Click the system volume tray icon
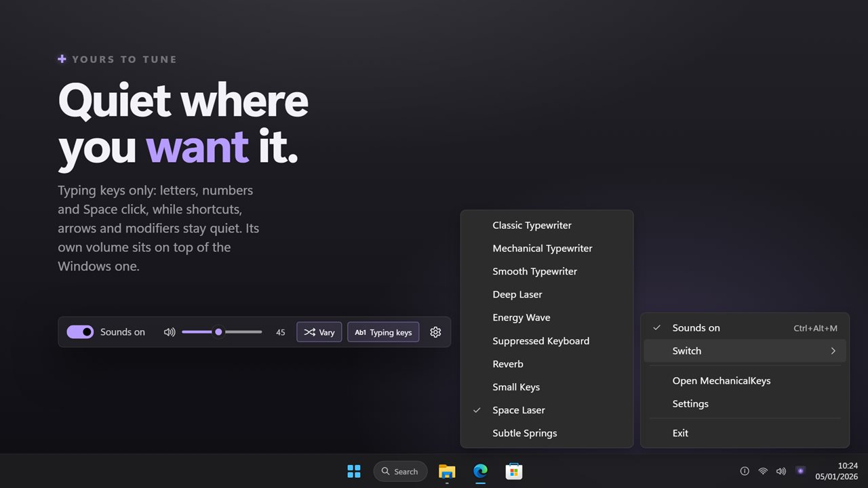Screen dimensions: 868x488 click(x=781, y=471)
